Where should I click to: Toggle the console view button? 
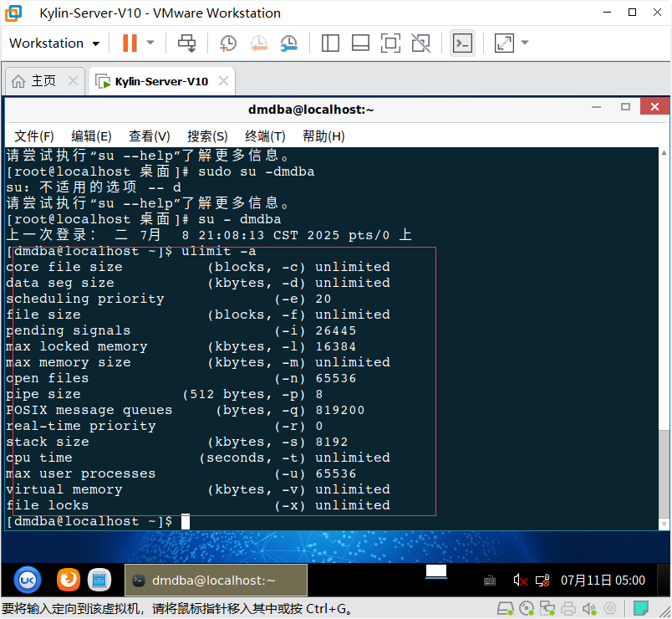coord(463,43)
